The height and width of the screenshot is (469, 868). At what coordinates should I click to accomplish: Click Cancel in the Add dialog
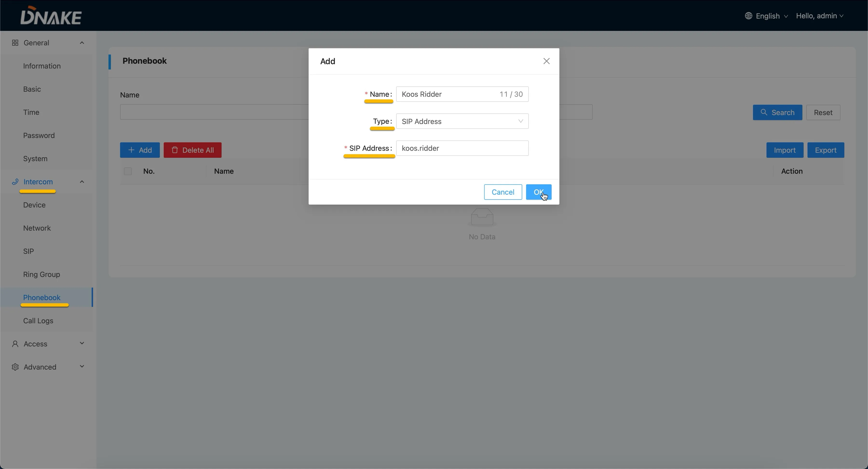[x=503, y=192]
